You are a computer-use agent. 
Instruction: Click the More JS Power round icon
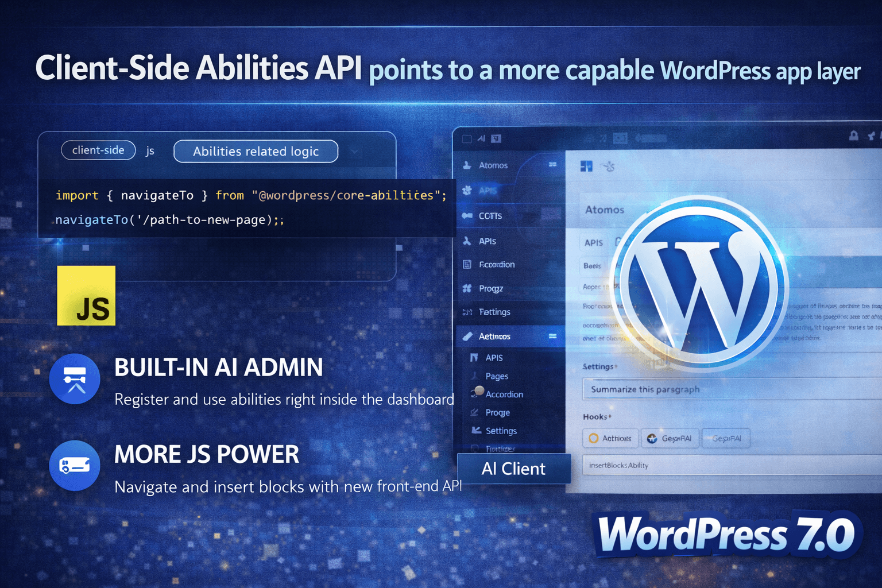pos(75,466)
